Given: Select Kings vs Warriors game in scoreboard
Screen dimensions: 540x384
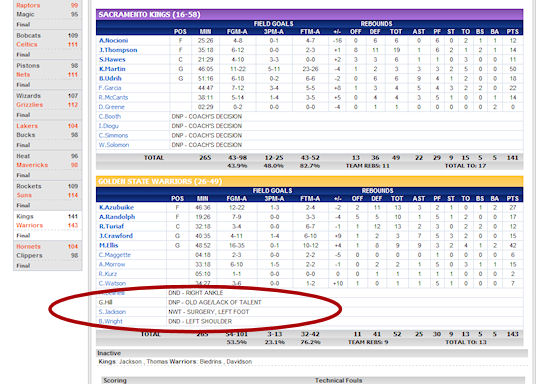Looking at the screenshot, I should 48,225.
